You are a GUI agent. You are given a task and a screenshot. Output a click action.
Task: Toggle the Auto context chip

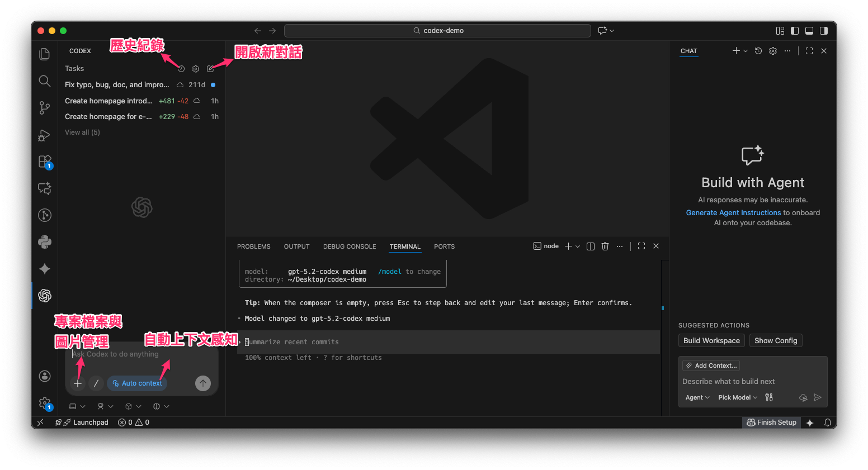tap(137, 383)
